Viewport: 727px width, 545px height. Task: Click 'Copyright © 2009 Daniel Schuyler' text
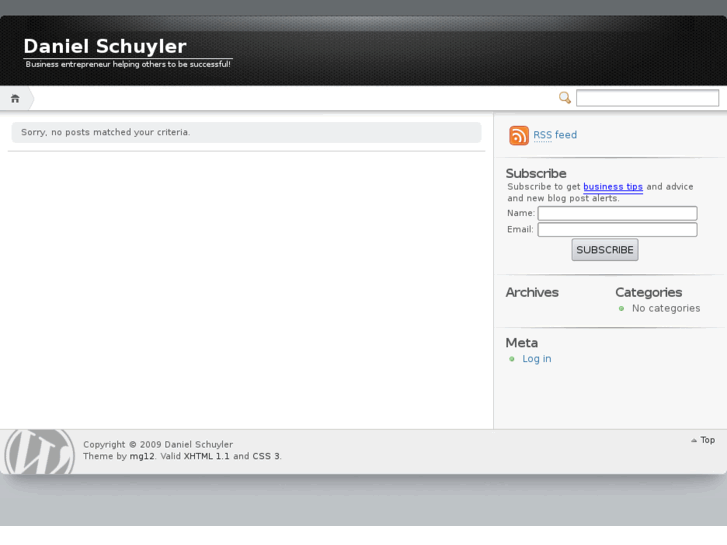(158, 444)
